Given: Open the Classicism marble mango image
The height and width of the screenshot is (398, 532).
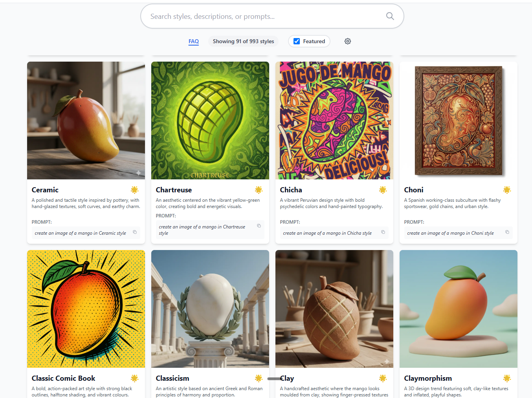Looking at the screenshot, I should [210, 309].
